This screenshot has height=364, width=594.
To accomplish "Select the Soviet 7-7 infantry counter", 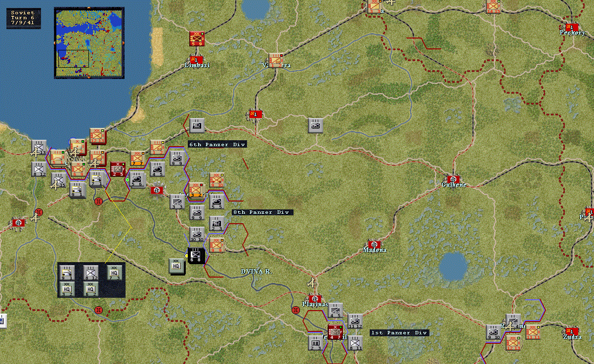I will click(x=137, y=158).
